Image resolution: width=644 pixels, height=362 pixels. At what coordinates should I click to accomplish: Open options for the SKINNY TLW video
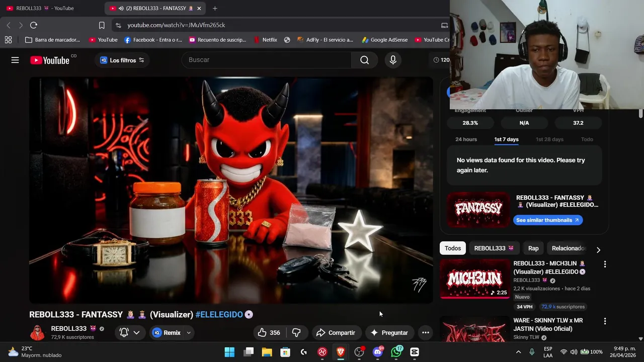click(605, 321)
